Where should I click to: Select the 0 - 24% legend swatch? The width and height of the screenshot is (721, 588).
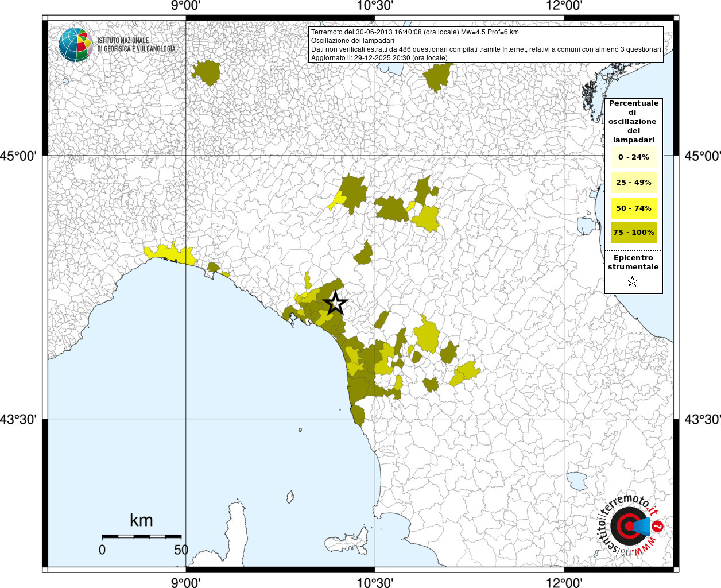click(x=633, y=157)
